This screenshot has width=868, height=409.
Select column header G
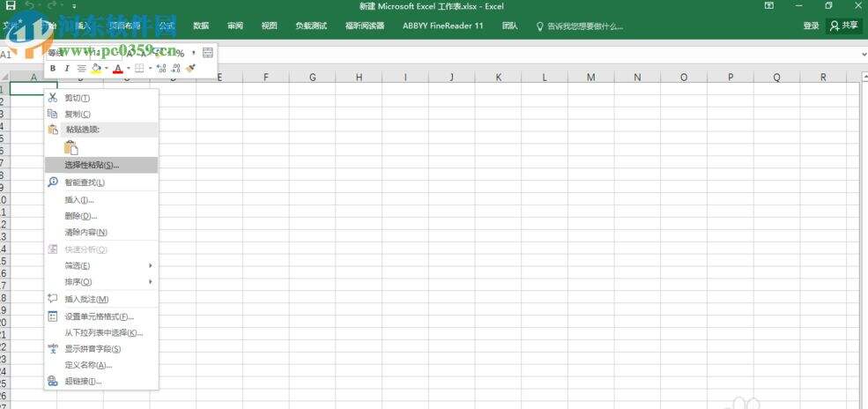click(x=313, y=78)
